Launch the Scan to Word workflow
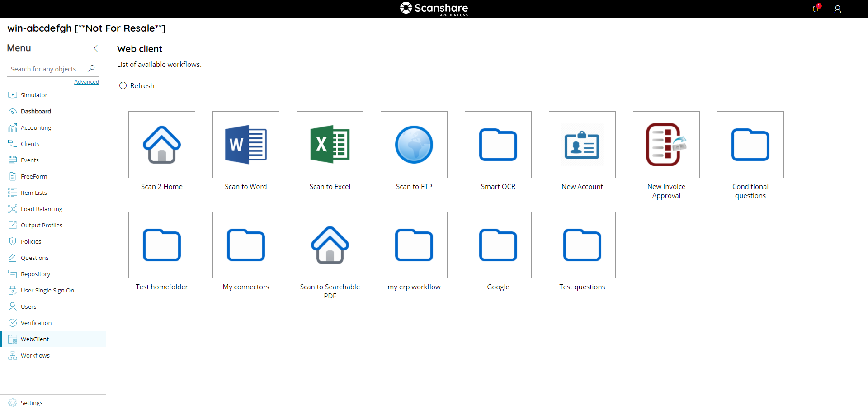868x410 pixels. tap(245, 145)
